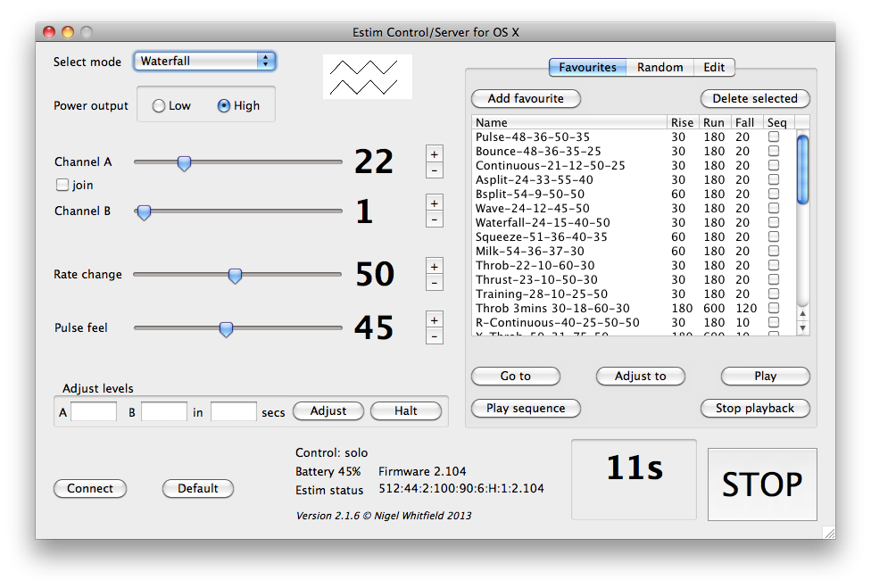Check the Seq box for Pulse-48-36-50-35
The width and height of the screenshot is (871, 588).
(773, 137)
